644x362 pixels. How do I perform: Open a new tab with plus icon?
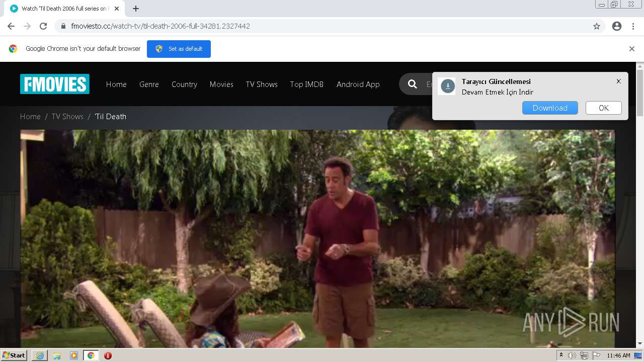pyautogui.click(x=136, y=9)
